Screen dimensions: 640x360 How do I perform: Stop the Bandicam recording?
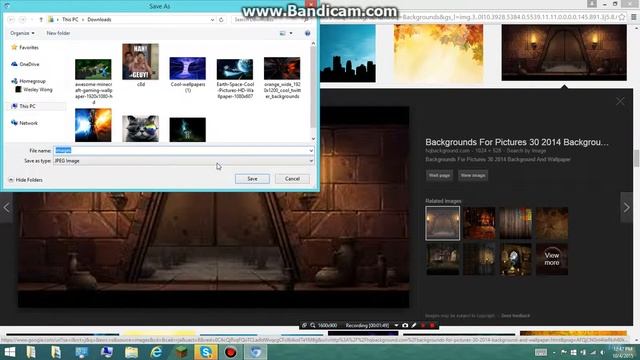432,325
